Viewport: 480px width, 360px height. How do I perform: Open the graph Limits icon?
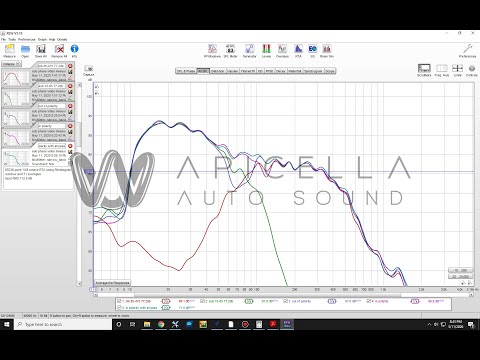pos(457,70)
